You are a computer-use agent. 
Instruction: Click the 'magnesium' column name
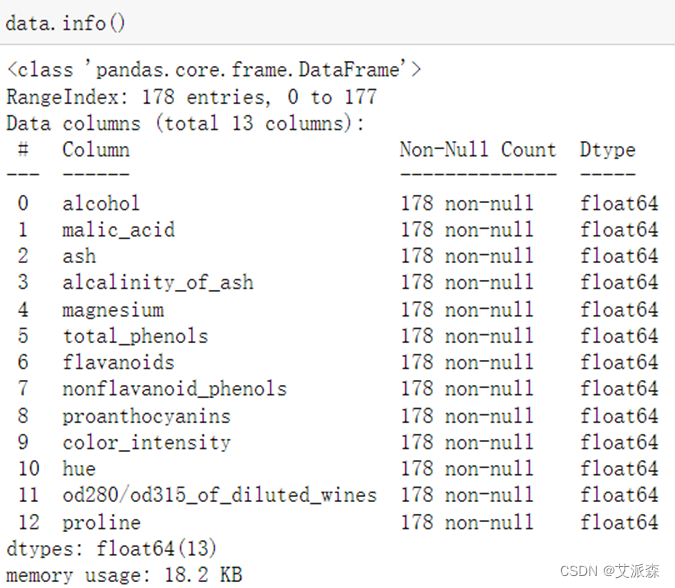point(113,310)
